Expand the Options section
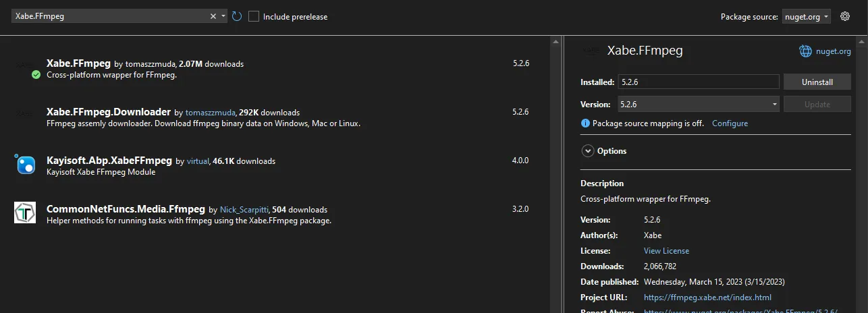The width and height of the screenshot is (868, 313). pos(587,151)
